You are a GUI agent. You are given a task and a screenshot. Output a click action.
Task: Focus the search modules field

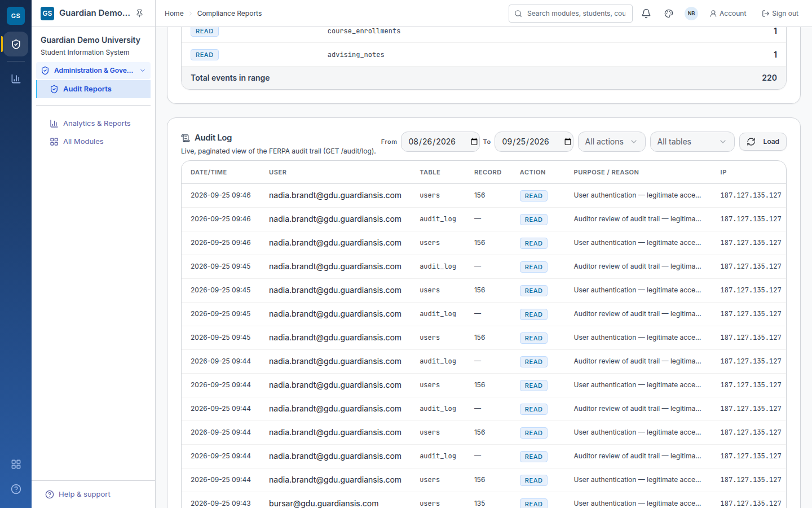coord(571,14)
